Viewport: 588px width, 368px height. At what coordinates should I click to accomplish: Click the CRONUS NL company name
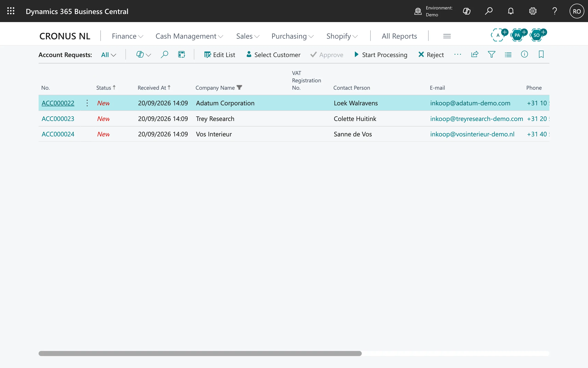65,36
